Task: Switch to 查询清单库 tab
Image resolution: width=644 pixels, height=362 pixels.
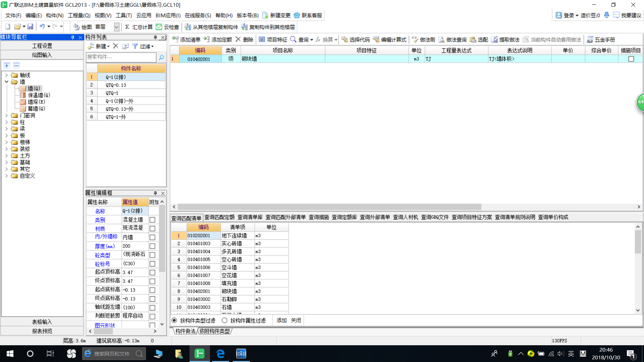Action: [x=250, y=217]
